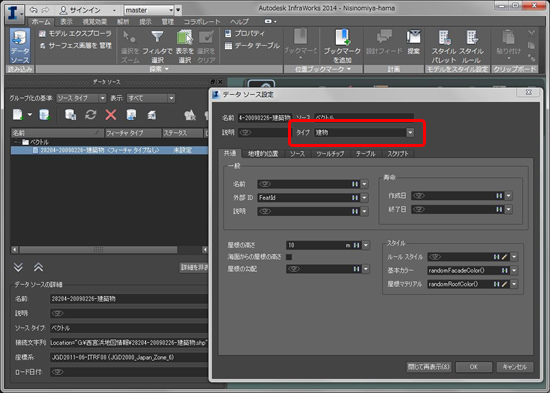Click the OK button
This screenshot has width=550, height=393.
pyautogui.click(x=474, y=367)
